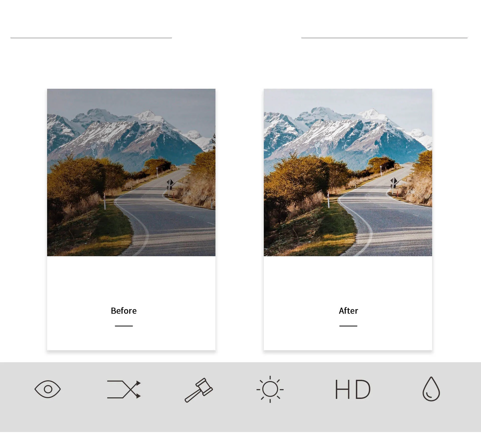The image size is (481, 448).
Task: Click the underline beneath After label
Action: pos(348,326)
